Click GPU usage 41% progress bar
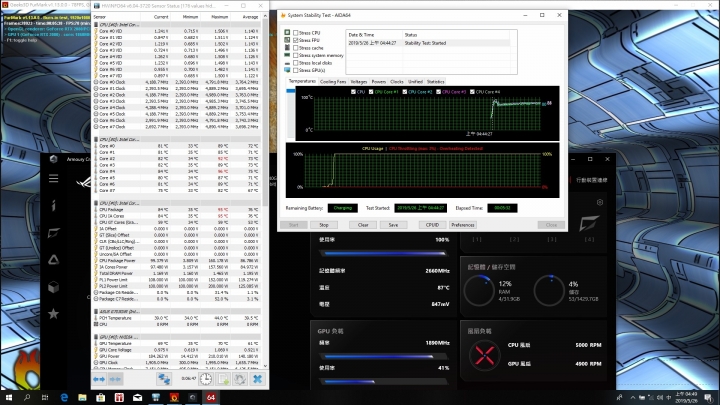Image resolution: width=720 pixels, height=405 pixels. (383, 382)
